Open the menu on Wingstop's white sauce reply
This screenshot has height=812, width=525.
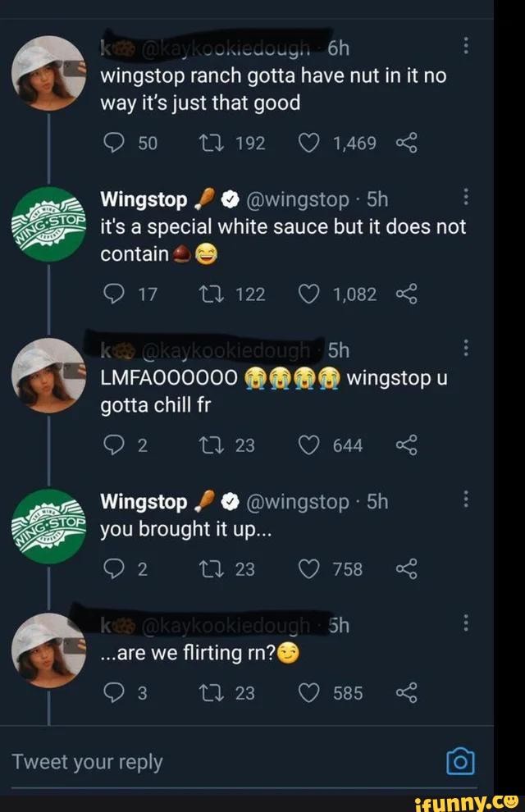468,198
